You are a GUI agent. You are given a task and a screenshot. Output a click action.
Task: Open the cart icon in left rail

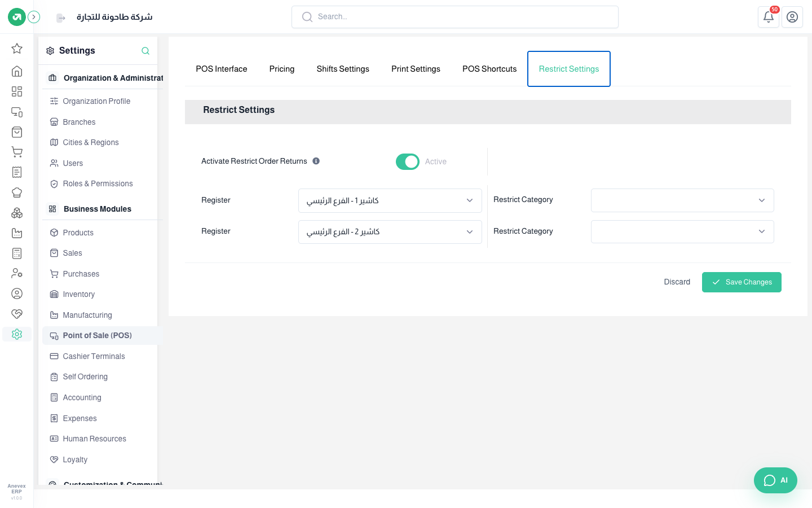pyautogui.click(x=17, y=152)
